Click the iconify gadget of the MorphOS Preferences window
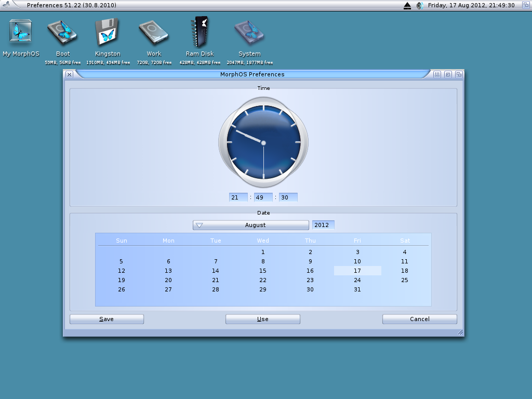Image resolution: width=532 pixels, height=399 pixels. click(x=437, y=74)
